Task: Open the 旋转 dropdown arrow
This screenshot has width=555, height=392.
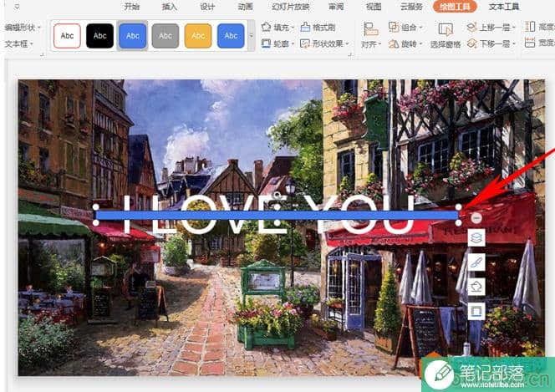Action: point(420,43)
